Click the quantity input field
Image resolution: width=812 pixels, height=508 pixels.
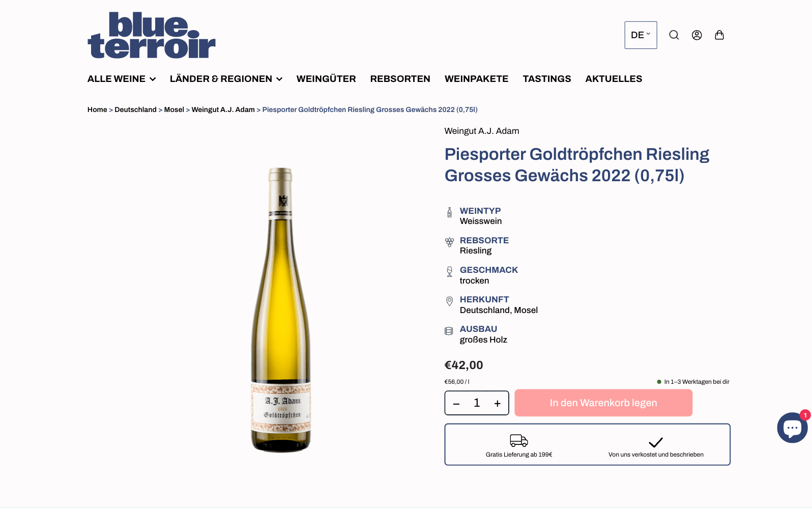tap(477, 403)
